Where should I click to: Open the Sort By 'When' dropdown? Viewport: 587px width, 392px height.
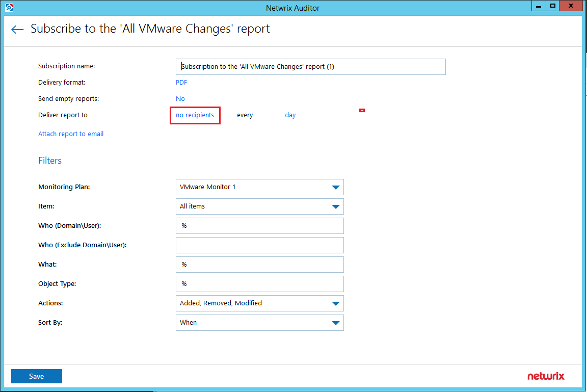tap(259, 323)
